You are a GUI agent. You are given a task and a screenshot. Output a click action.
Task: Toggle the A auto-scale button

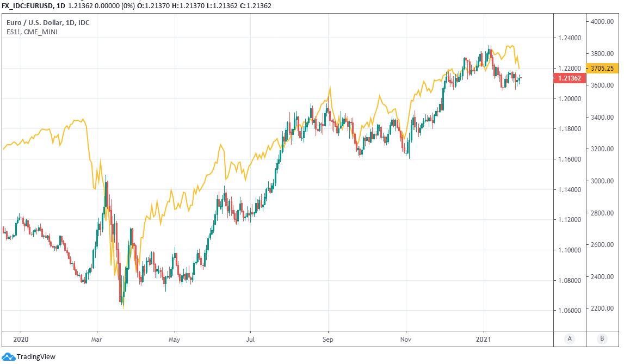pyautogui.click(x=570, y=338)
